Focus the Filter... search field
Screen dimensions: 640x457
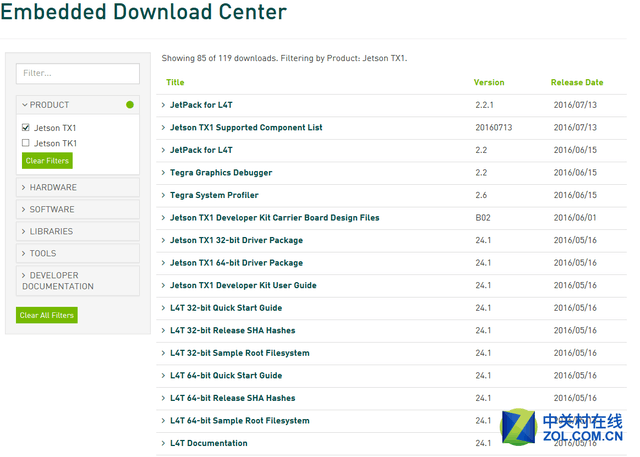(x=78, y=73)
